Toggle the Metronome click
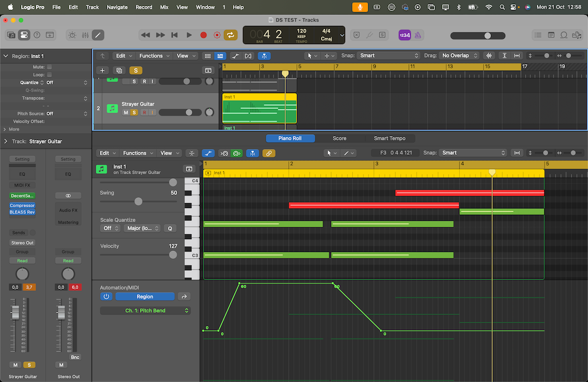 click(417, 35)
